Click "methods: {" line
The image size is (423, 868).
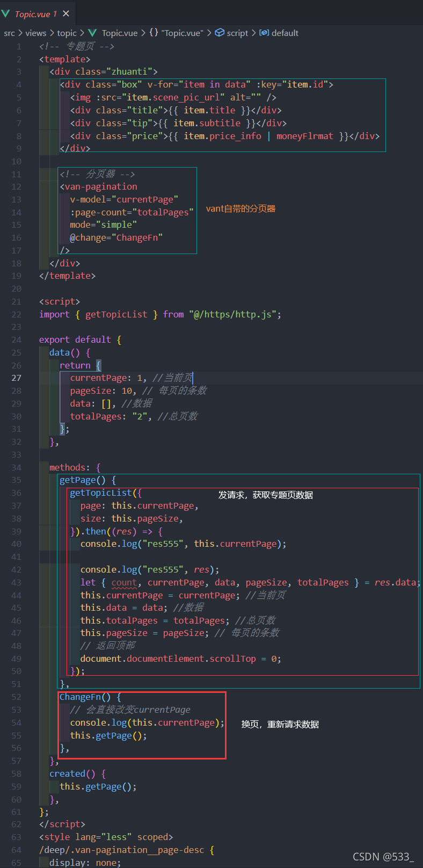(x=75, y=468)
